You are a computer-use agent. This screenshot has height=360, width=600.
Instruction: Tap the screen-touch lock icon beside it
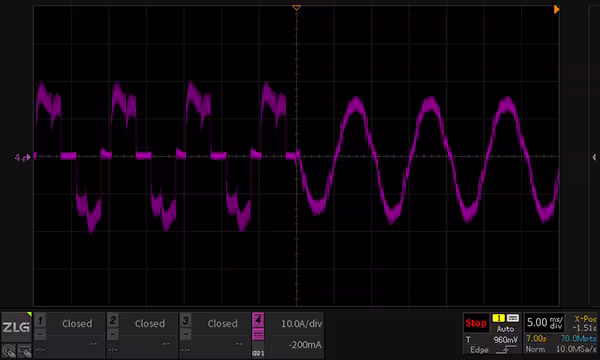click(24, 351)
